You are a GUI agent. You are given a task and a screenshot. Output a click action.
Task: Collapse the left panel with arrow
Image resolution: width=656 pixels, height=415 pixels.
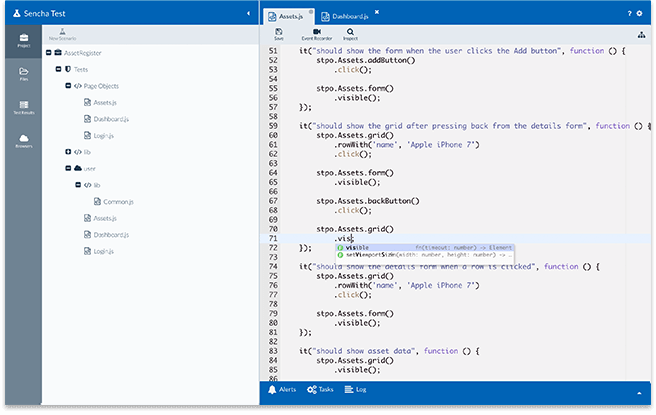(249, 13)
